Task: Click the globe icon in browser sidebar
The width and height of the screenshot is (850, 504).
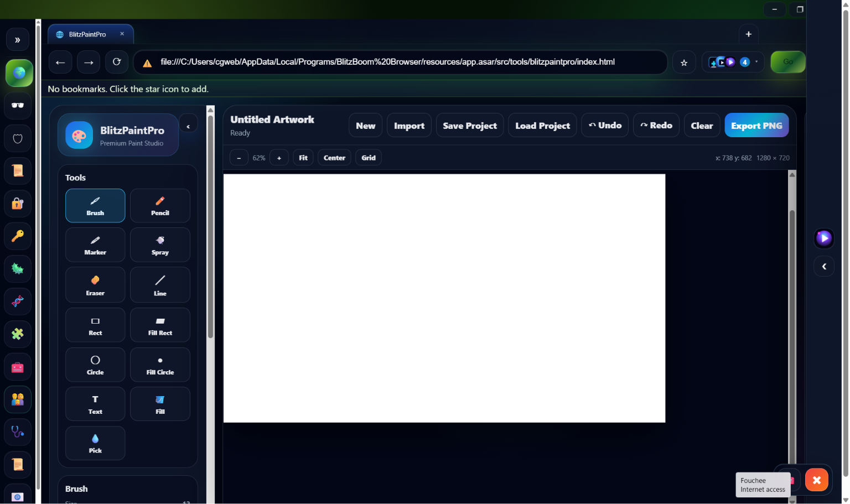Action: pyautogui.click(x=19, y=73)
